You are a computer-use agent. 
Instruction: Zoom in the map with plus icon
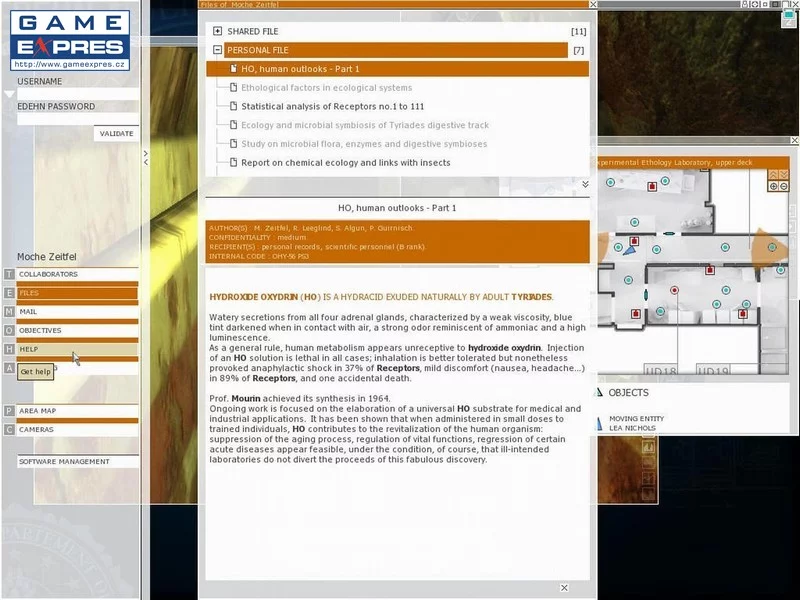[773, 187]
